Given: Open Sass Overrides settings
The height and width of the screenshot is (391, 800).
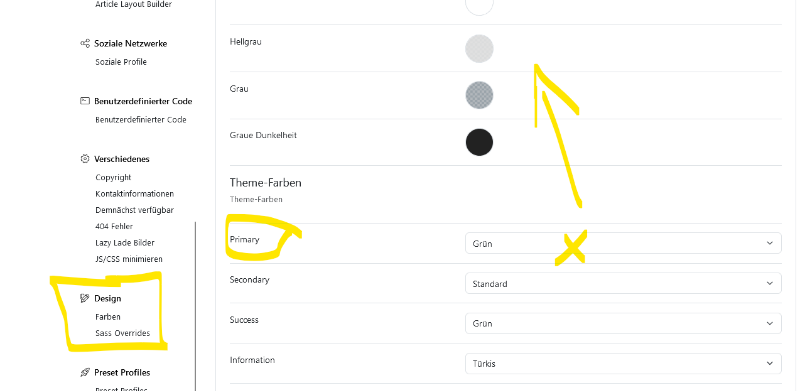Looking at the screenshot, I should (122, 333).
